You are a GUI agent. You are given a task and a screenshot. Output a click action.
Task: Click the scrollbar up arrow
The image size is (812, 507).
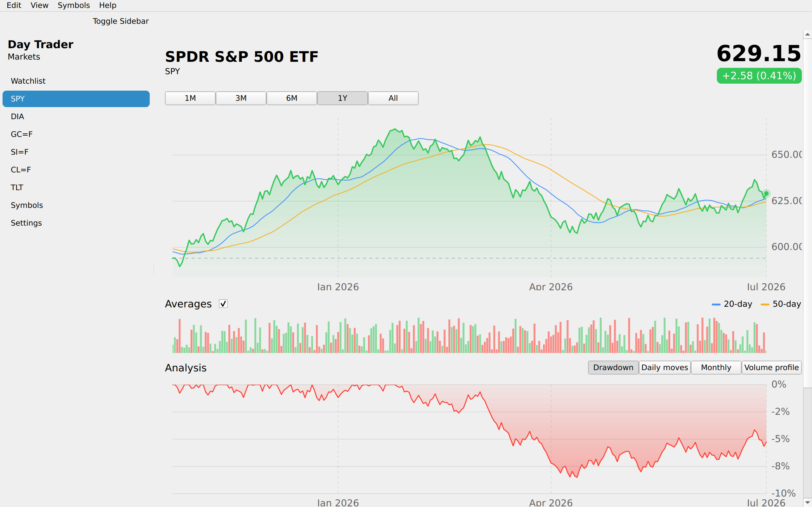[x=807, y=34]
